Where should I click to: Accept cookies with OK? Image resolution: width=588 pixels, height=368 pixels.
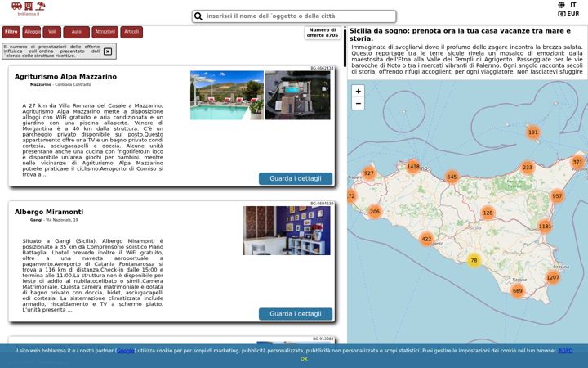click(x=304, y=359)
